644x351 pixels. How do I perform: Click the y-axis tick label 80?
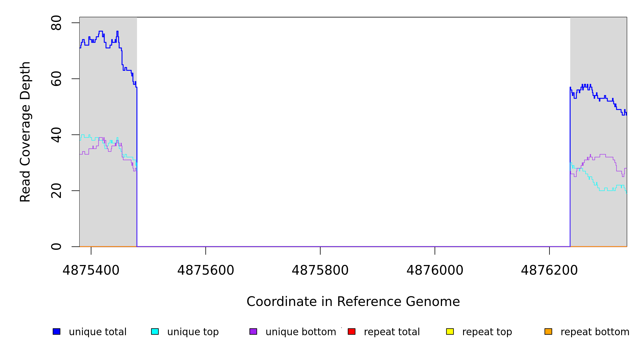coord(56,23)
